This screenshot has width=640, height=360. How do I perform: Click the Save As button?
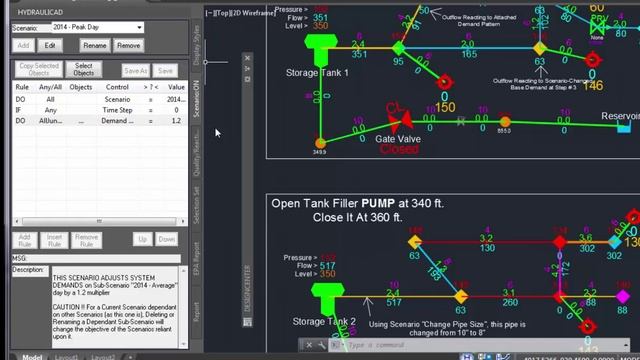coord(136,71)
